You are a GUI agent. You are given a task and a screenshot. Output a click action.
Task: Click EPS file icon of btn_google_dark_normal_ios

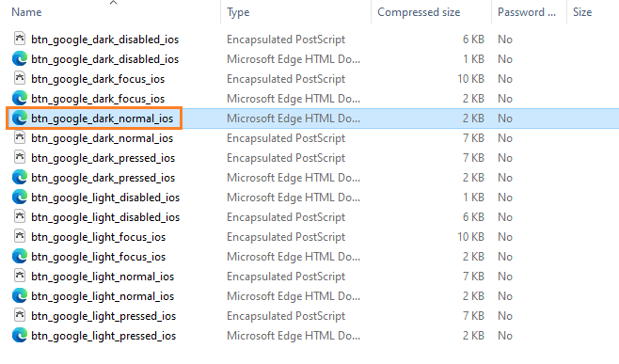point(20,137)
